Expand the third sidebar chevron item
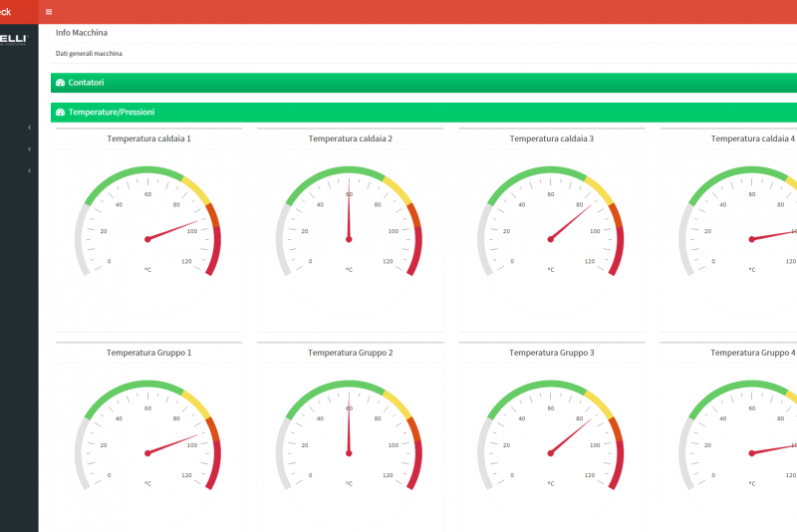 pos(30,170)
